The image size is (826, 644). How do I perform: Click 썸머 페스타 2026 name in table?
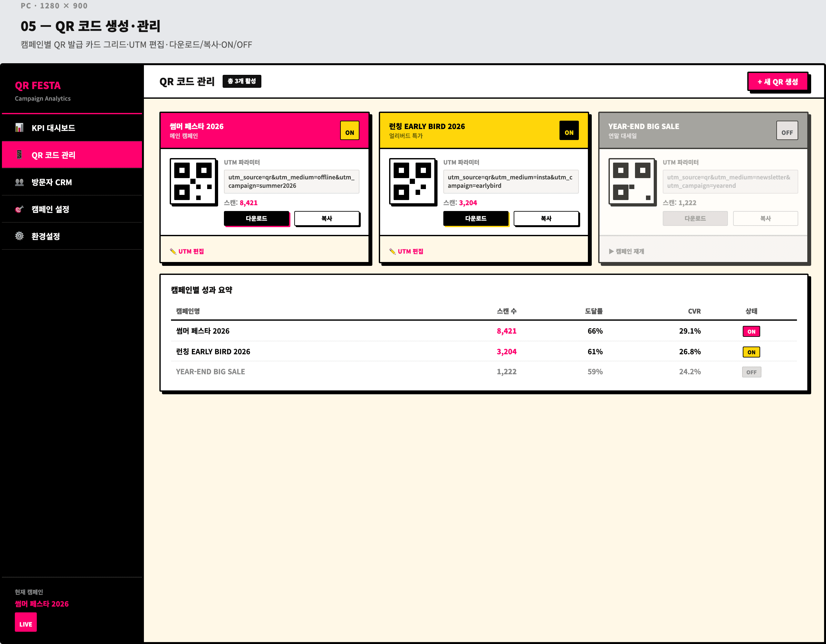[203, 331]
